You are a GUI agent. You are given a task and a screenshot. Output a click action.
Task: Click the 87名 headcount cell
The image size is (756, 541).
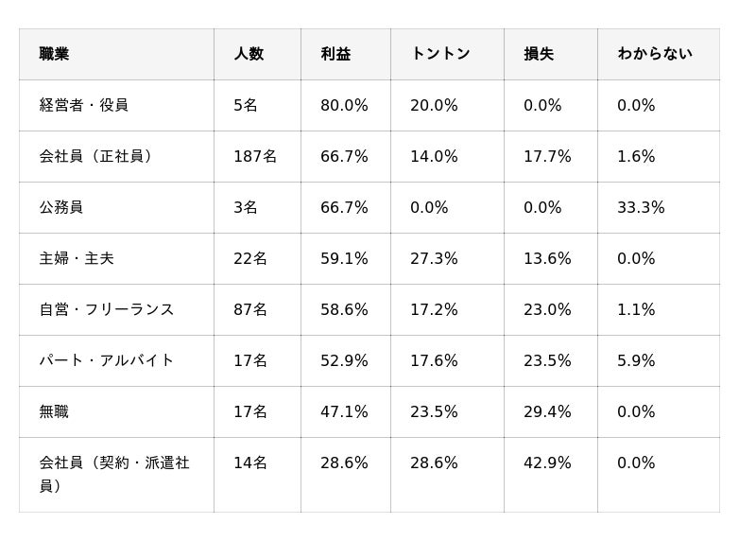click(x=250, y=309)
